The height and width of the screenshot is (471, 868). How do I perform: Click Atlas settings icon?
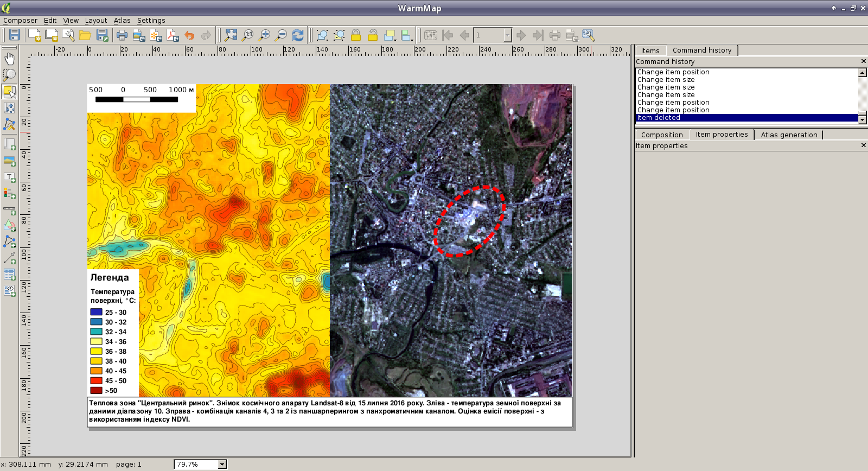pos(589,35)
